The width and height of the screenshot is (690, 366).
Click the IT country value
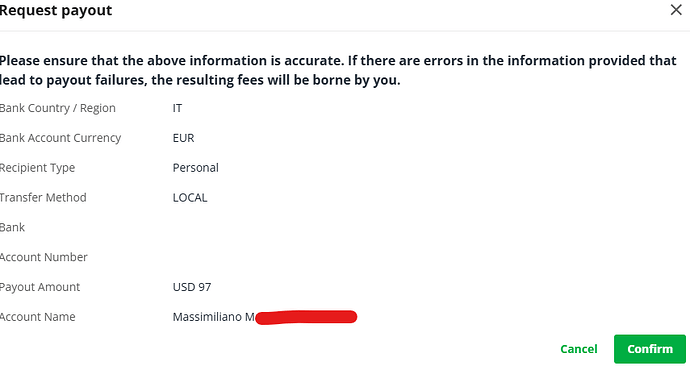177,108
